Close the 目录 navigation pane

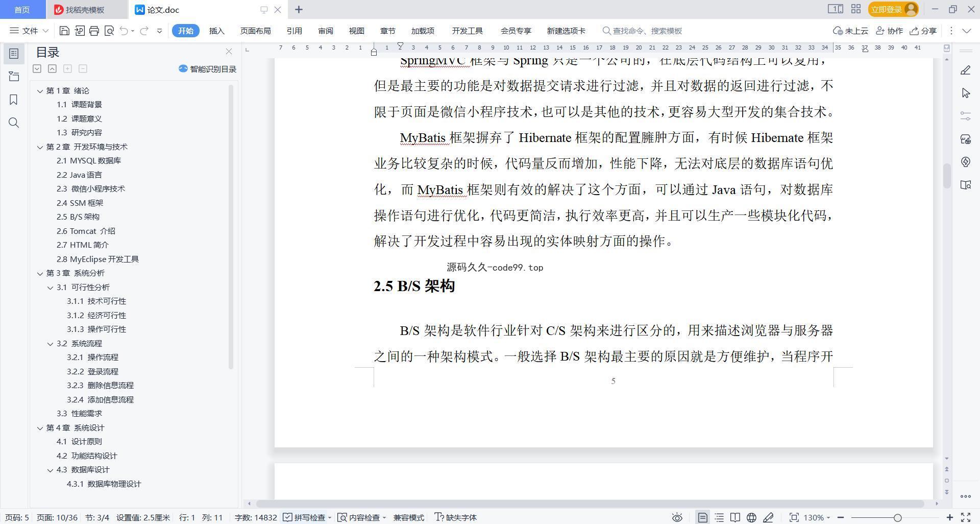229,52
